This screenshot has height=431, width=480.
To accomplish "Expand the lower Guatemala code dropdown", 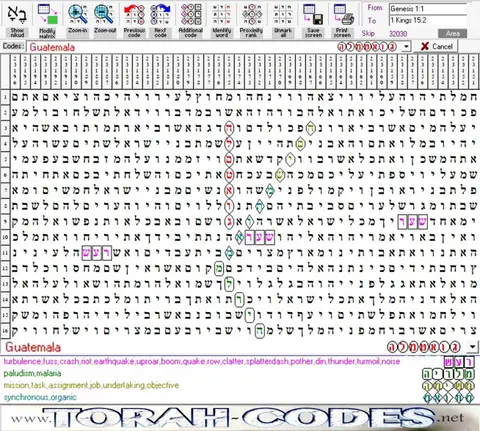I will 472,347.
